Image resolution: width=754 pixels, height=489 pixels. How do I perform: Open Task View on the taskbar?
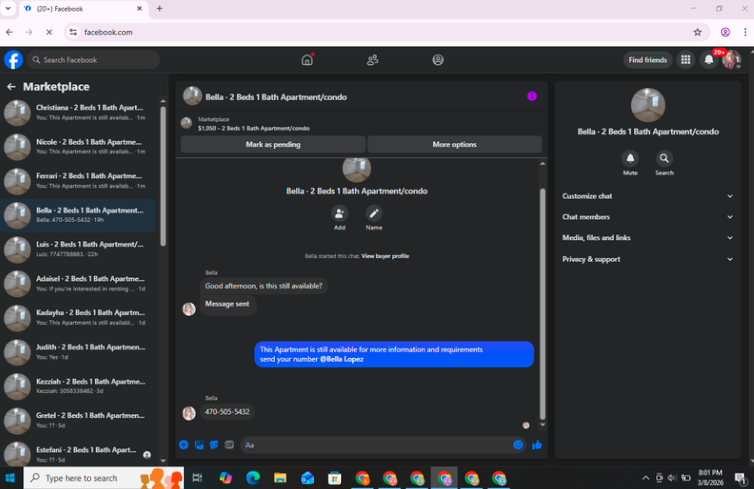click(197, 478)
